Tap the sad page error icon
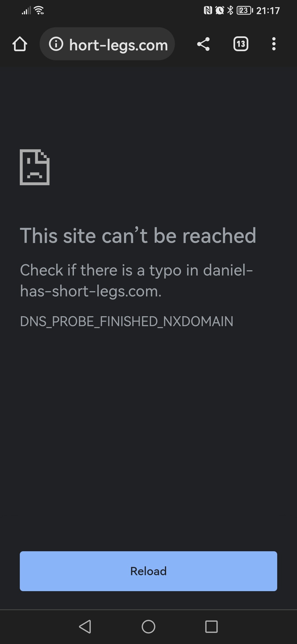Viewport: 297px width, 644px height. pyautogui.click(x=35, y=167)
